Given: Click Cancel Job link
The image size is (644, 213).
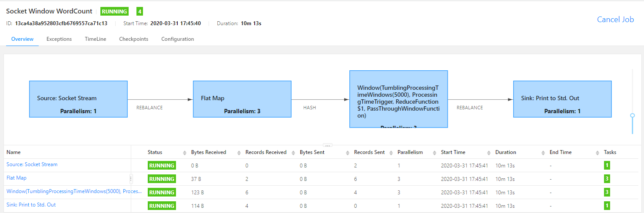Looking at the screenshot, I should click(x=615, y=20).
